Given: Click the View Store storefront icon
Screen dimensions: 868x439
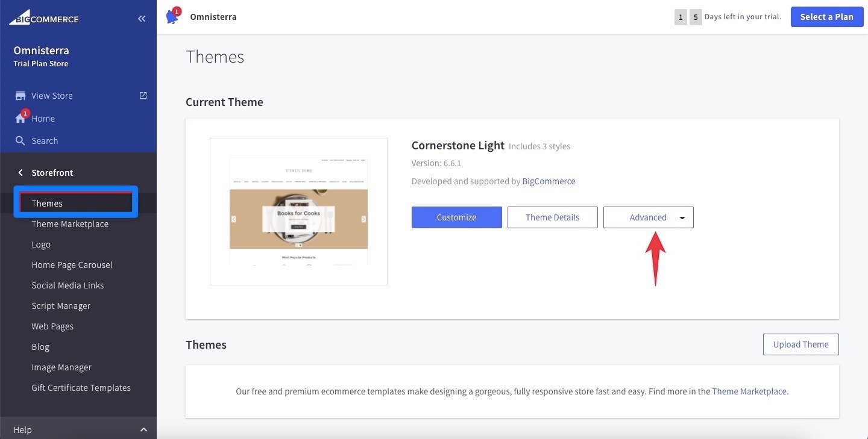Looking at the screenshot, I should point(20,96).
